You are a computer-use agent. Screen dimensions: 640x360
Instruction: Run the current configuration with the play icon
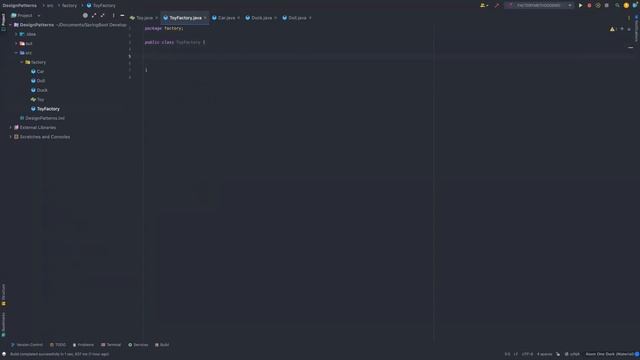580,5
